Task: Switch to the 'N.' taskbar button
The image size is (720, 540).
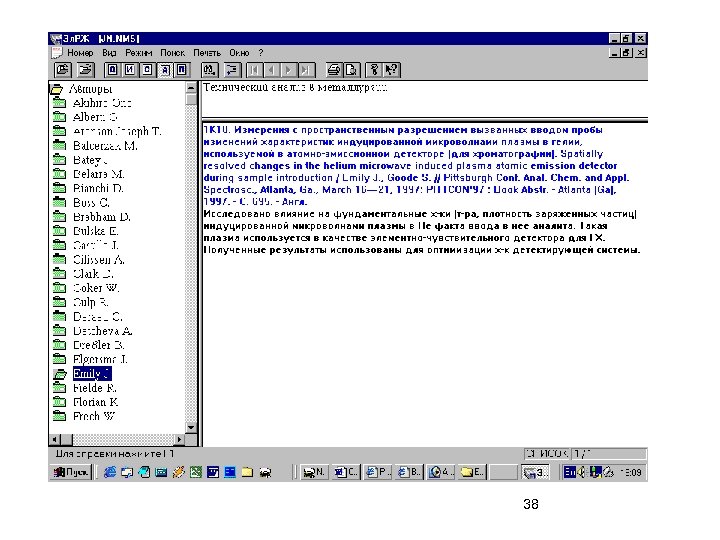Action: (315, 472)
